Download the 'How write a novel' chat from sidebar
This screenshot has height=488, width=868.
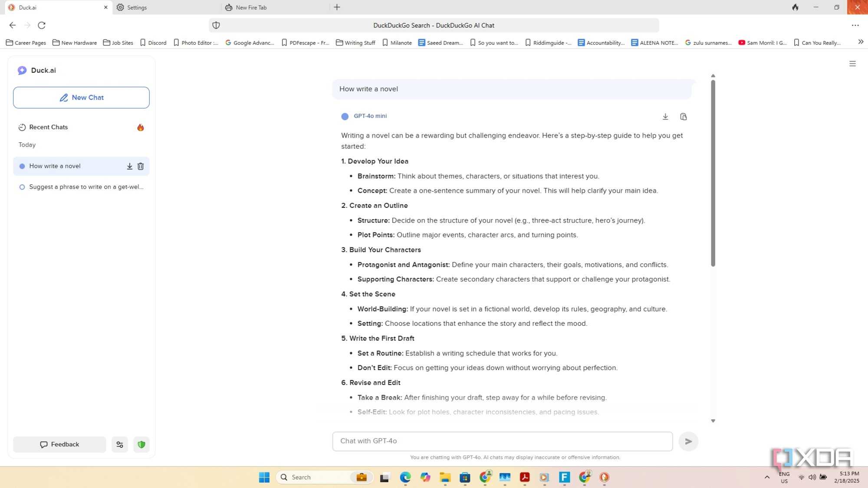point(129,166)
